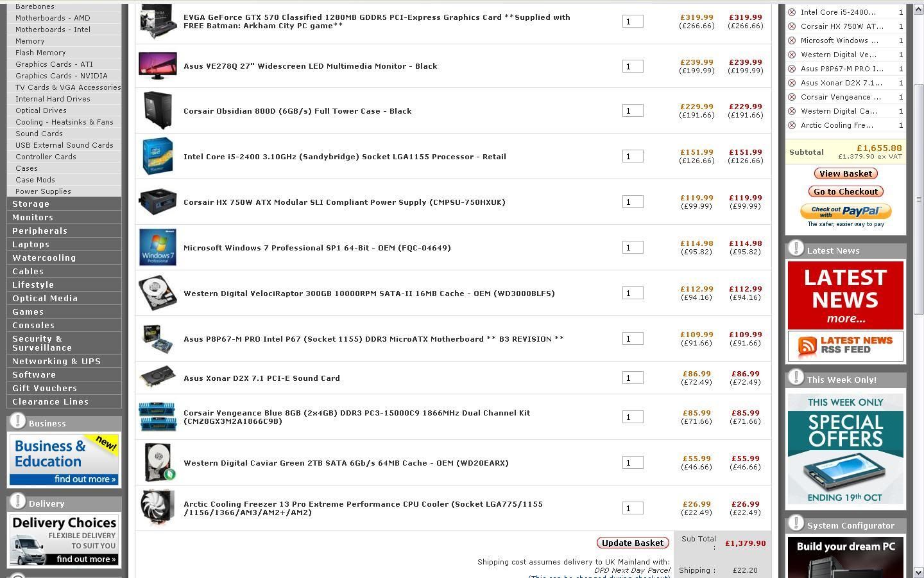Viewport: 924px width, 578px height.
Task: Click Business & Education banner
Action: pyautogui.click(x=64, y=459)
